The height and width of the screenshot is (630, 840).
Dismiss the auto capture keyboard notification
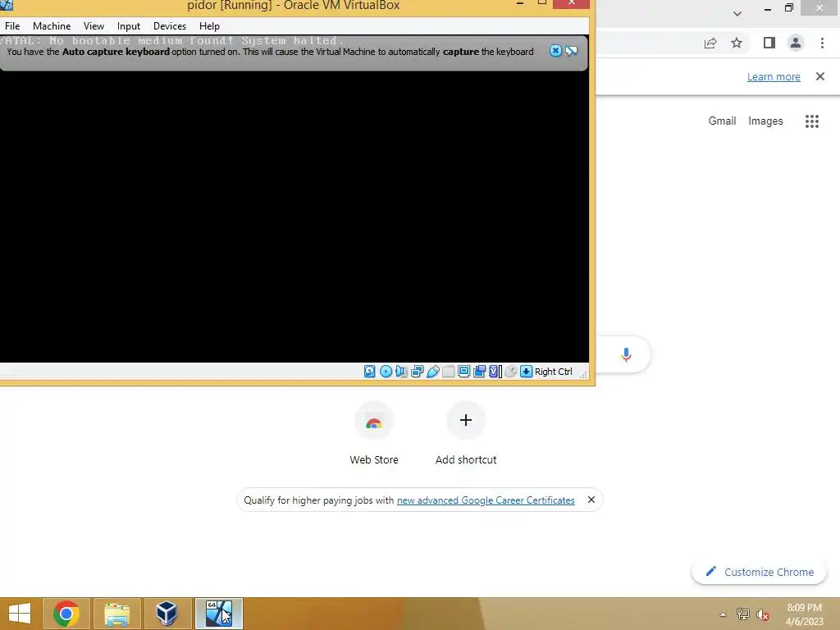pos(555,51)
